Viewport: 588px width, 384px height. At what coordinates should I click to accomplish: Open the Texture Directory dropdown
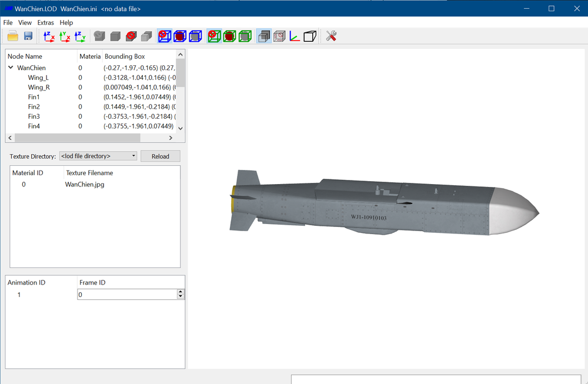click(98, 156)
